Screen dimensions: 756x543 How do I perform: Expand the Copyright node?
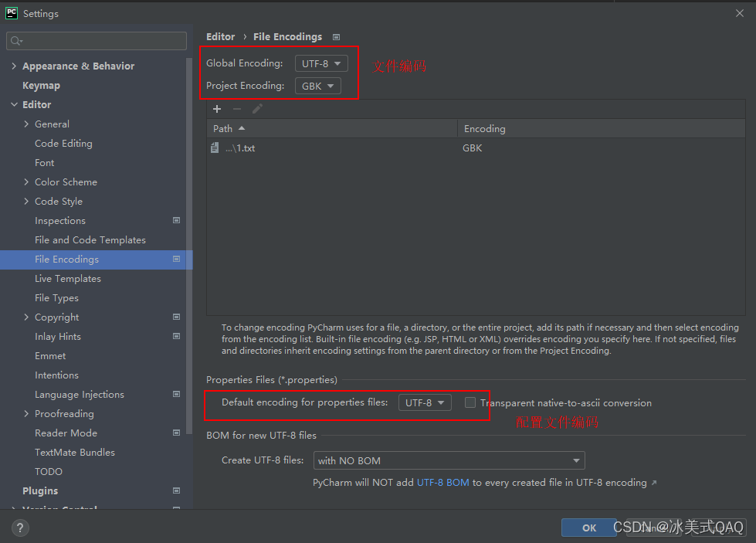[26, 317]
